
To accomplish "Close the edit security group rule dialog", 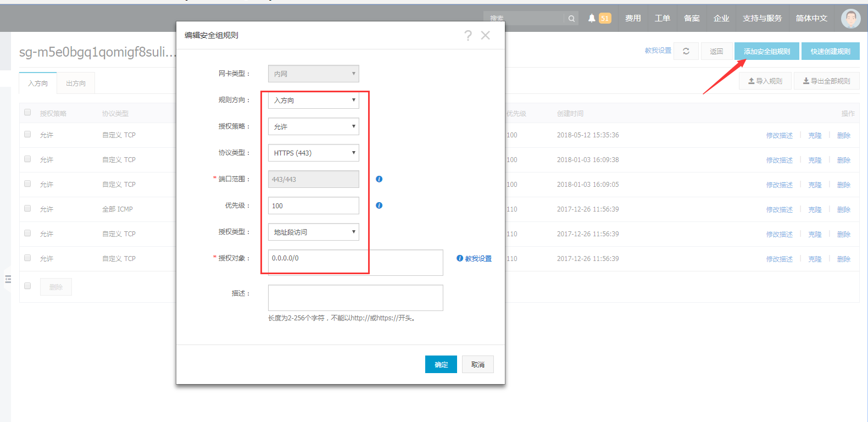I will [485, 36].
